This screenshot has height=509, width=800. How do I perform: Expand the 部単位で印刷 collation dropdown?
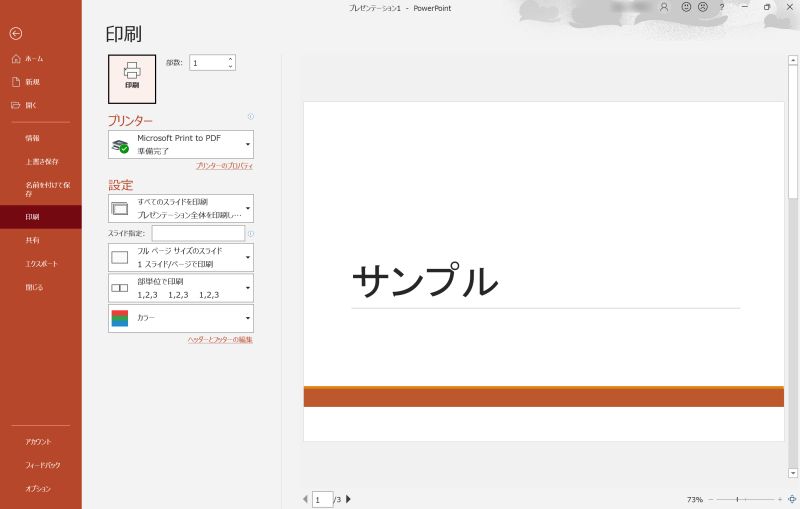tap(181, 288)
